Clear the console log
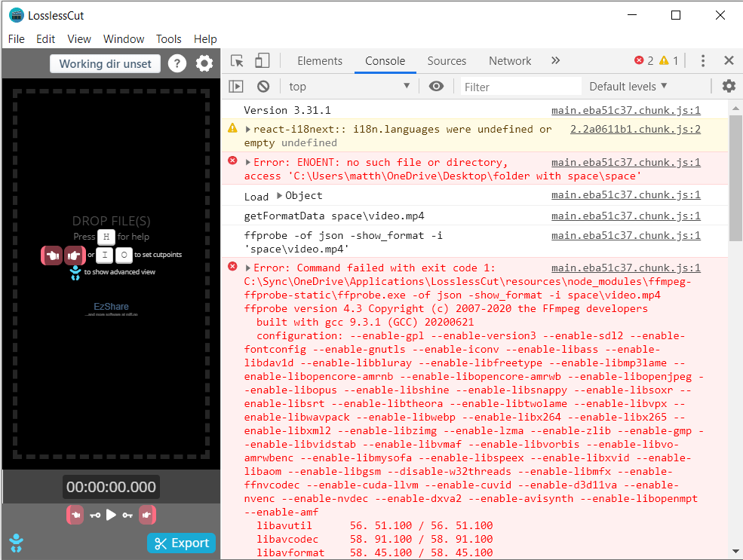The height and width of the screenshot is (560, 743). (263, 87)
